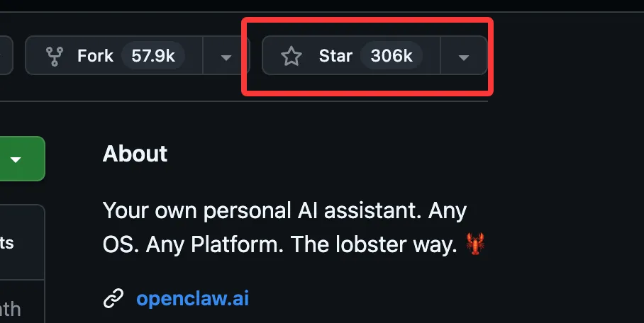Select the cut-off item ending in "ts"
This screenshot has width=644, height=323.
7,244
